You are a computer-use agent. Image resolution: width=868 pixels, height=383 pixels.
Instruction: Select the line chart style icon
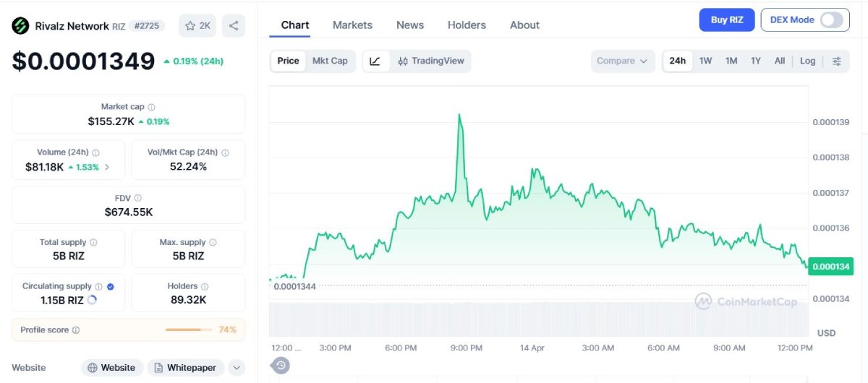pos(375,61)
